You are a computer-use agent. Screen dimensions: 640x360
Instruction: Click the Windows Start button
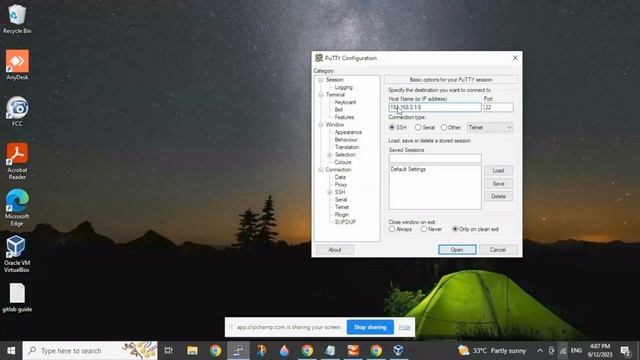click(11, 351)
